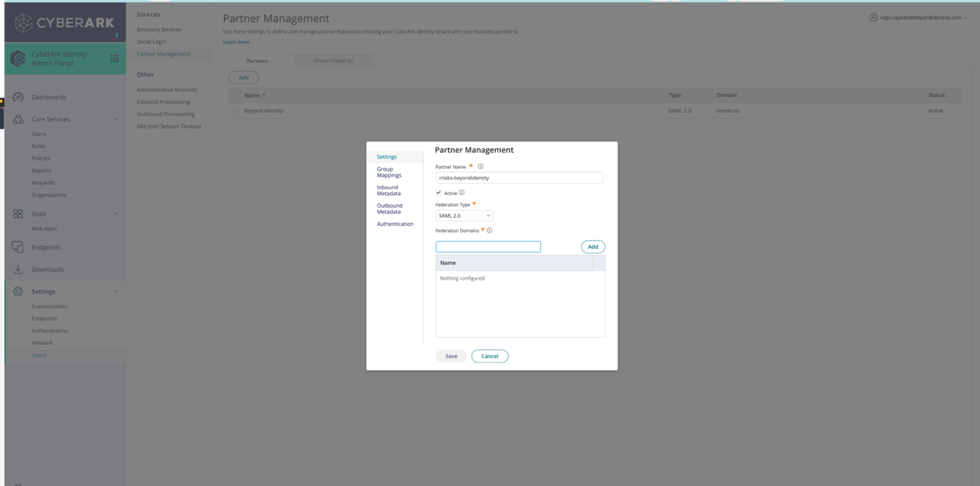Show Partner Name info tooltip icon
The image size is (980, 486).
(481, 166)
